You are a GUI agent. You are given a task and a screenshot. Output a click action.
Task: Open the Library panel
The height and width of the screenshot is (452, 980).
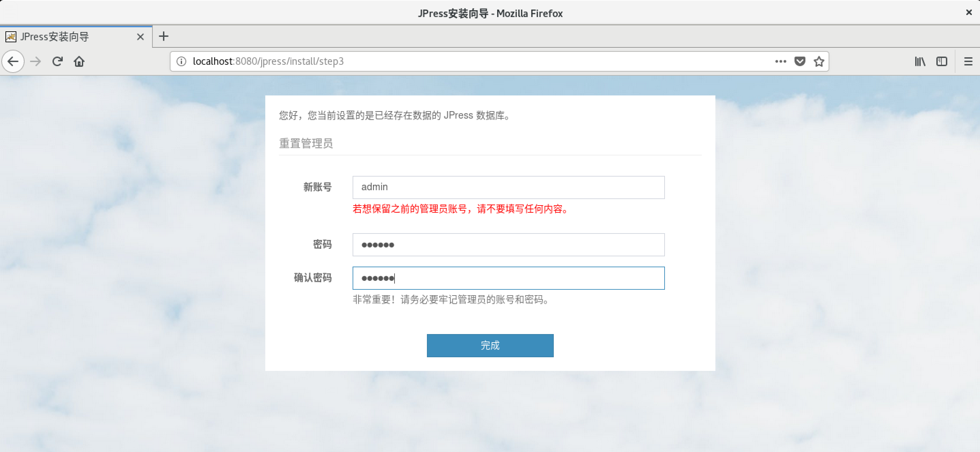pos(920,61)
